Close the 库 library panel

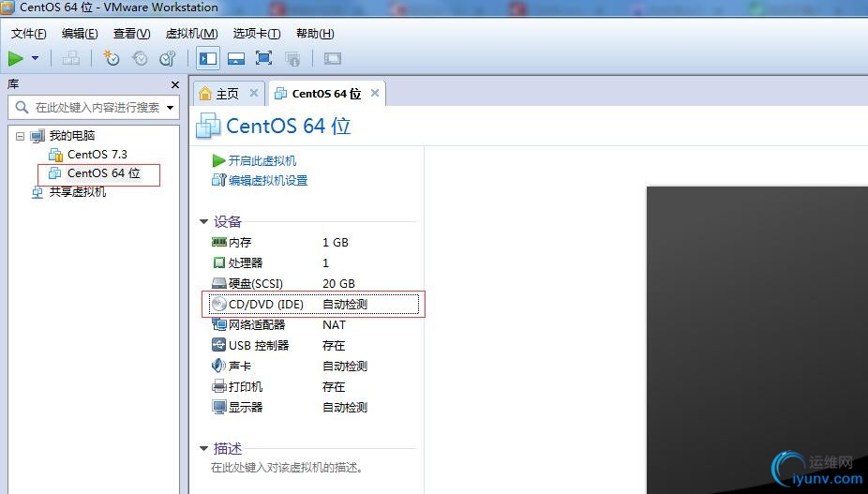(x=175, y=84)
